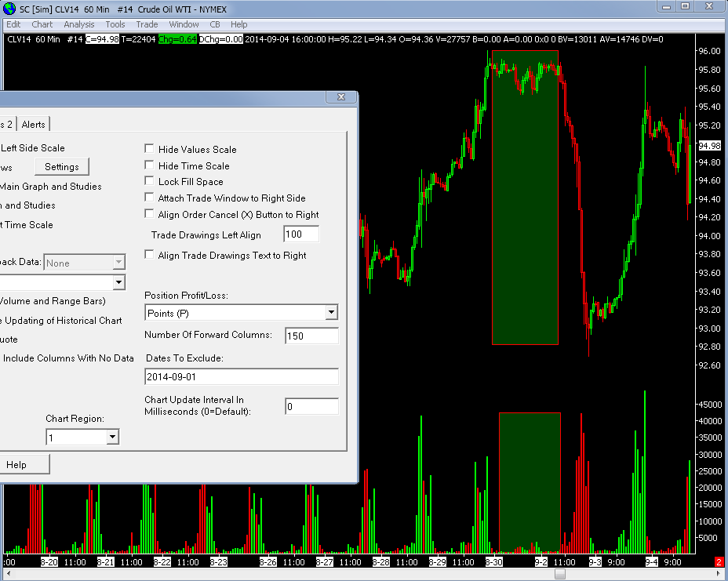This screenshot has height=581, width=728.
Task: Click Chart Update Interval field
Action: (311, 406)
